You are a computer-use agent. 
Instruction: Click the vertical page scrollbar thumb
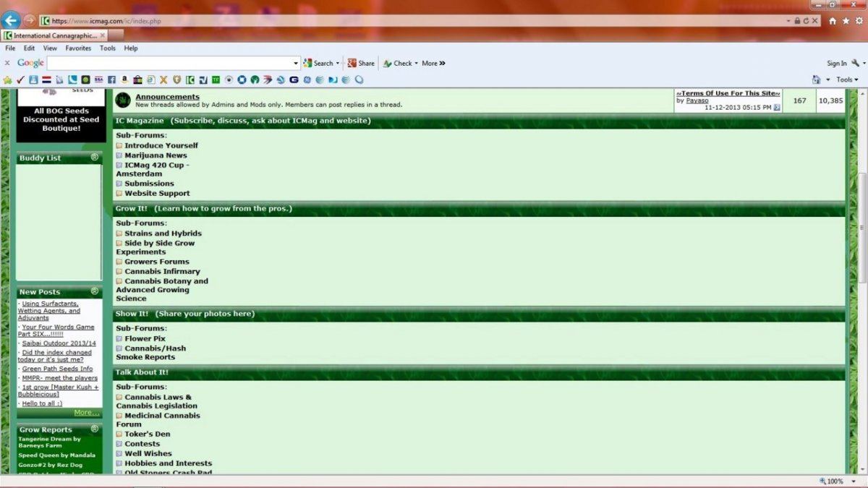pyautogui.click(x=862, y=228)
